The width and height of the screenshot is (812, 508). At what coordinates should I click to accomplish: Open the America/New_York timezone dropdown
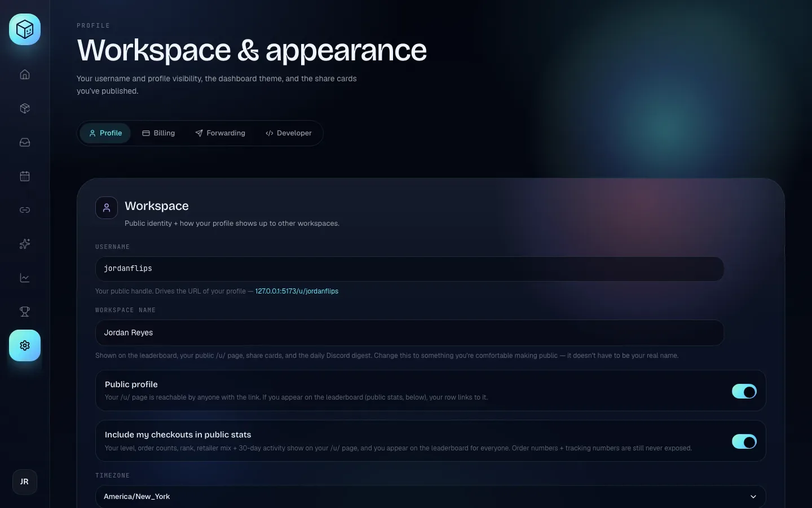pyautogui.click(x=431, y=497)
